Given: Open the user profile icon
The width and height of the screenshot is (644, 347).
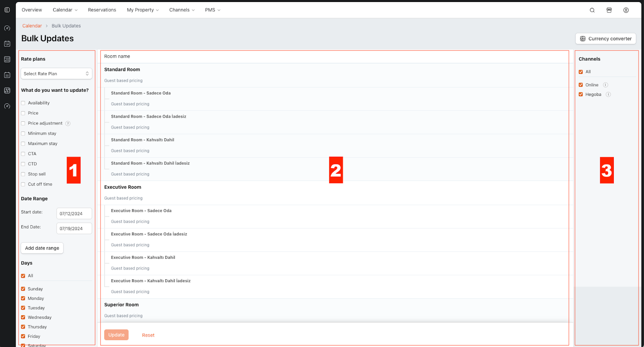Looking at the screenshot, I should pos(626,10).
